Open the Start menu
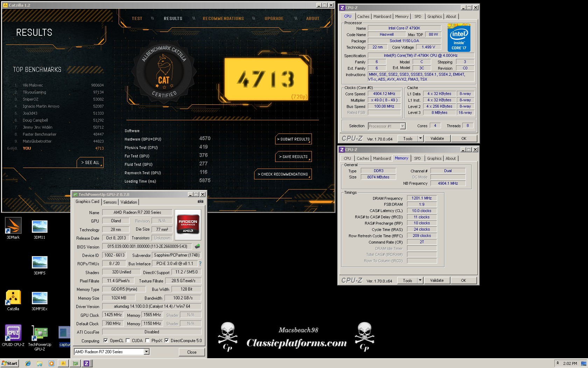The image size is (588, 368). click(9, 363)
